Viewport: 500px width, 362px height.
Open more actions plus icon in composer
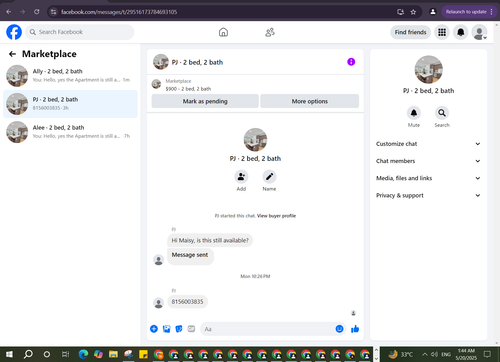(154, 329)
